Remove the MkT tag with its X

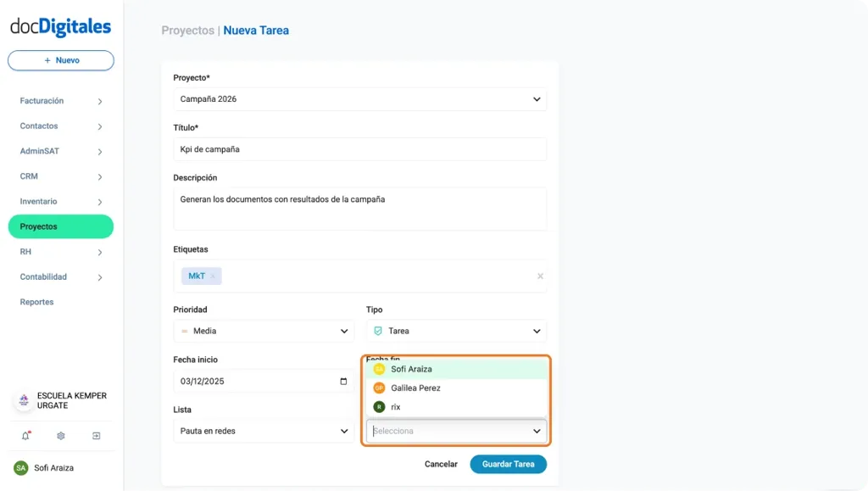click(214, 276)
